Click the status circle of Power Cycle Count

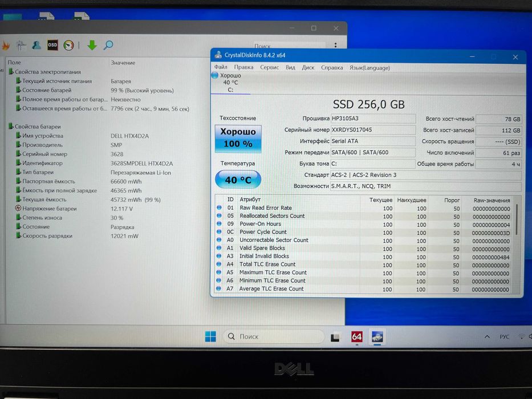pyautogui.click(x=219, y=232)
